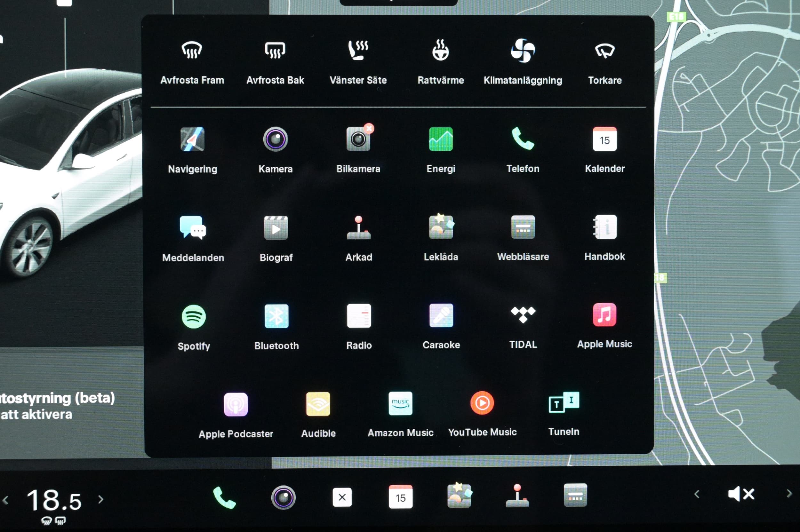The height and width of the screenshot is (532, 800).
Task: Launch the Audible app
Action: tap(318, 415)
